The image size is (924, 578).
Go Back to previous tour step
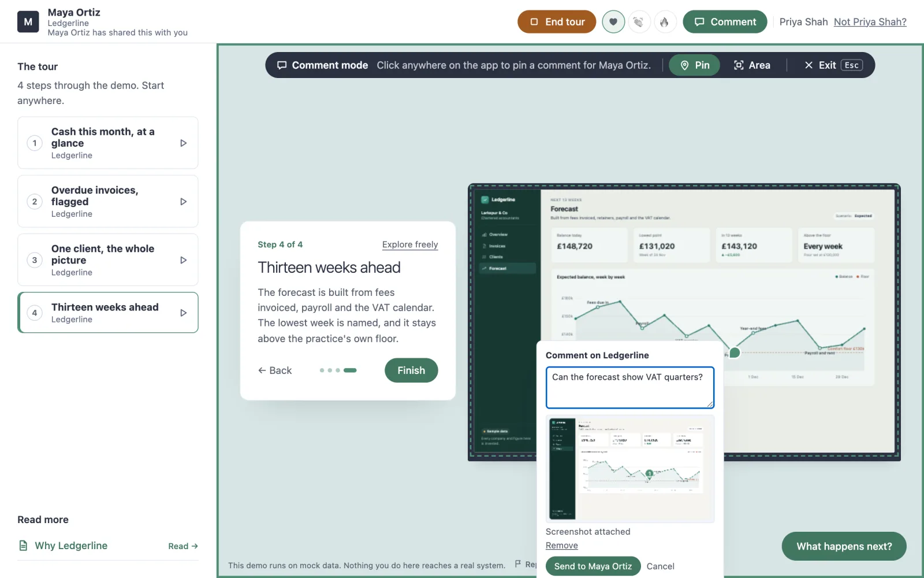point(275,370)
